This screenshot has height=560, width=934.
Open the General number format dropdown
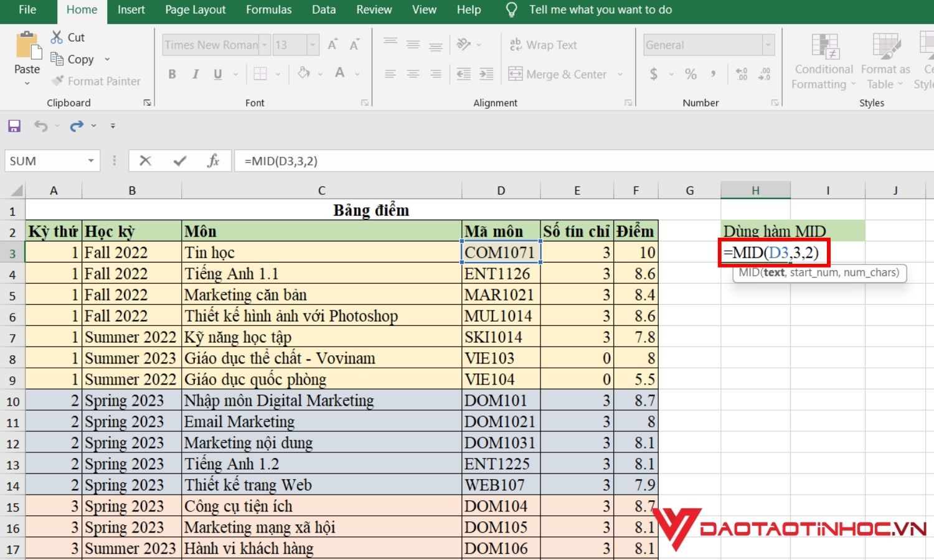point(768,44)
